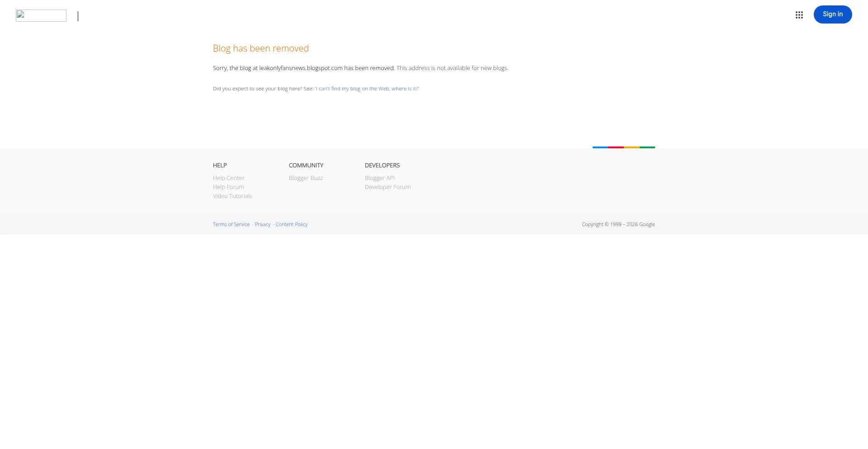Image resolution: width=868 pixels, height=449 pixels.
Task: Click the DEVELOPERS column heading
Action: 382,165
